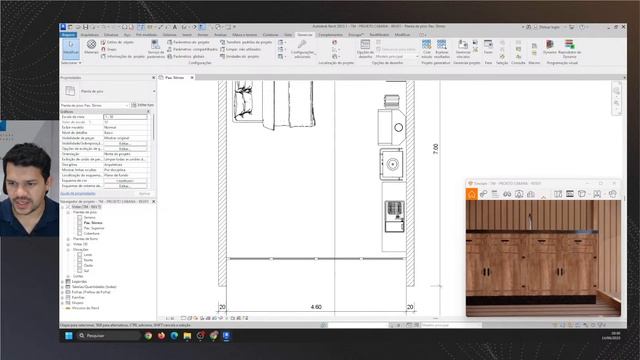Expand the Vistas 3D node

pos(68,244)
